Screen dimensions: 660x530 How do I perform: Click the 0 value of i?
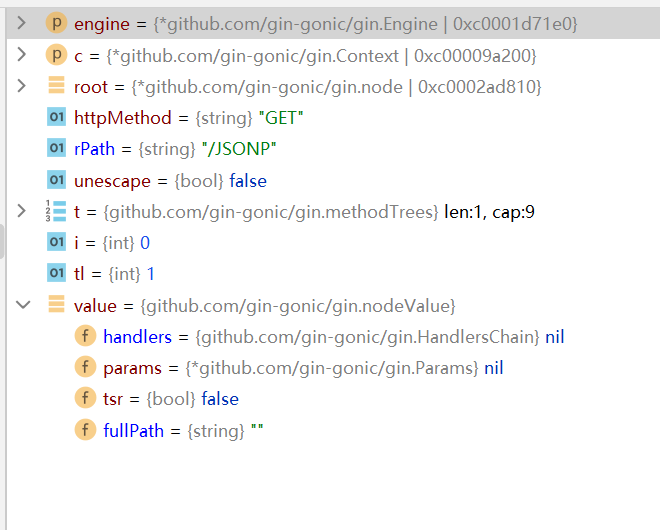[145, 243]
